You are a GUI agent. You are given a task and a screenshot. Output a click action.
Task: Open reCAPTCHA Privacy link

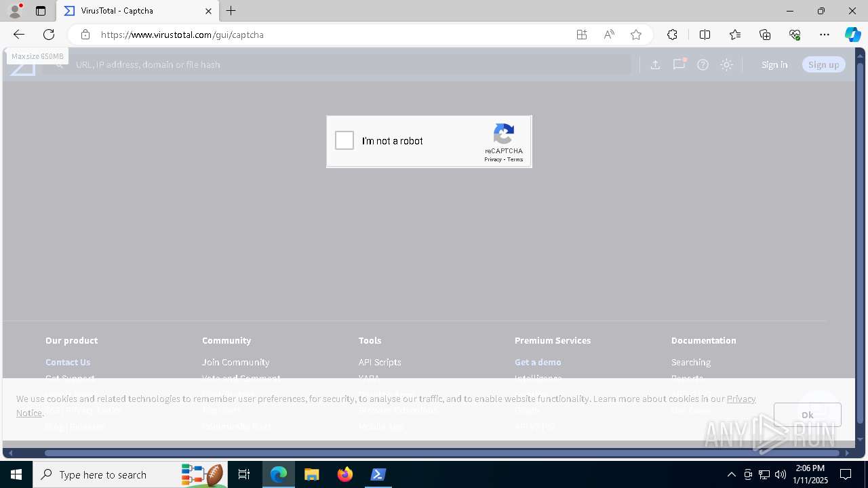pos(493,159)
